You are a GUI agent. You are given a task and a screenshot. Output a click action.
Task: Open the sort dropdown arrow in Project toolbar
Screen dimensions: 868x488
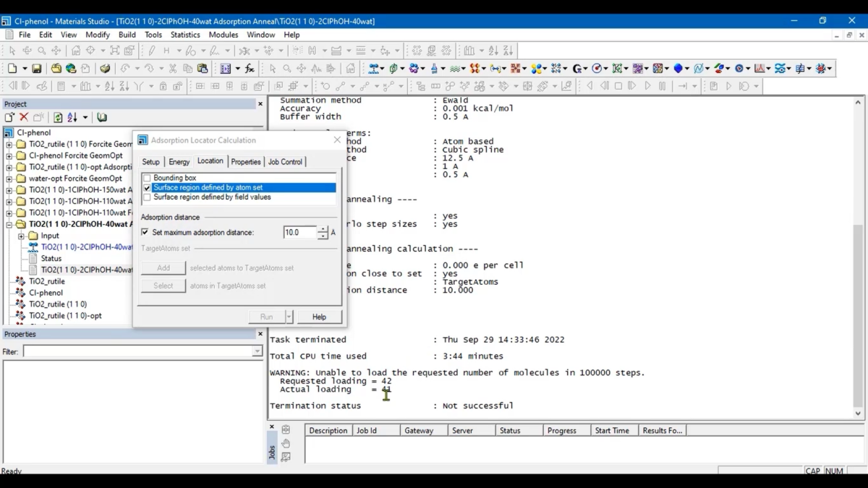(x=85, y=117)
